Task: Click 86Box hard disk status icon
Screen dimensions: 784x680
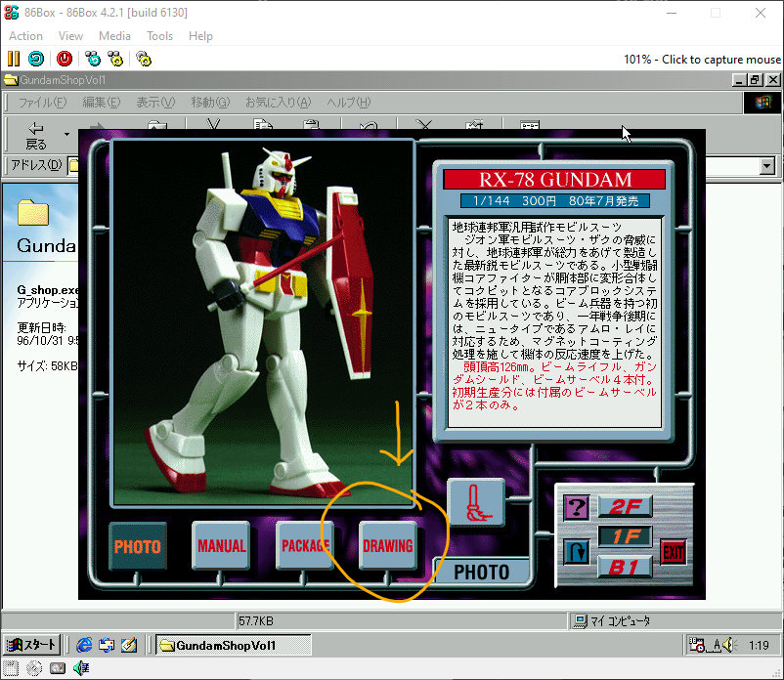Action: pyautogui.click(x=58, y=668)
